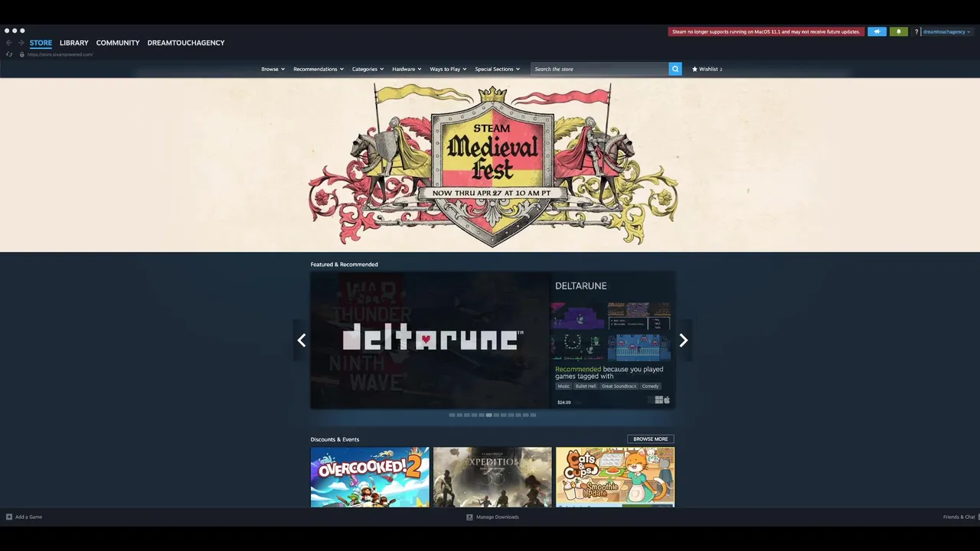Screen dimensions: 980x551
Task: Expand the Ways to Play dropdown
Action: pos(448,69)
